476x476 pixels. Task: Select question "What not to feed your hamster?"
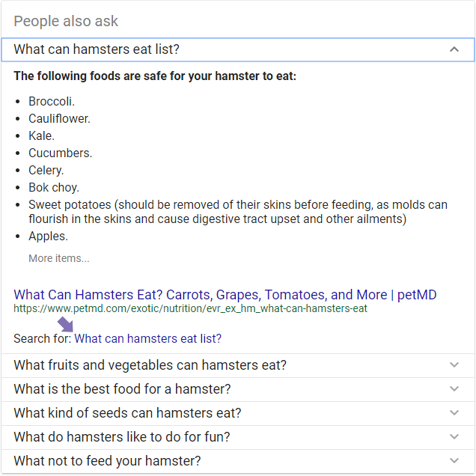click(x=107, y=461)
